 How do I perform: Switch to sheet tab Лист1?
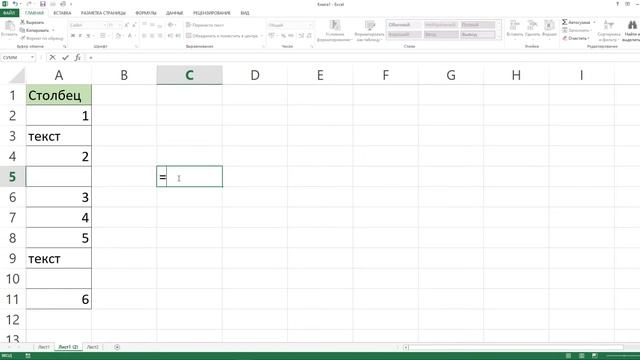[x=44, y=347]
